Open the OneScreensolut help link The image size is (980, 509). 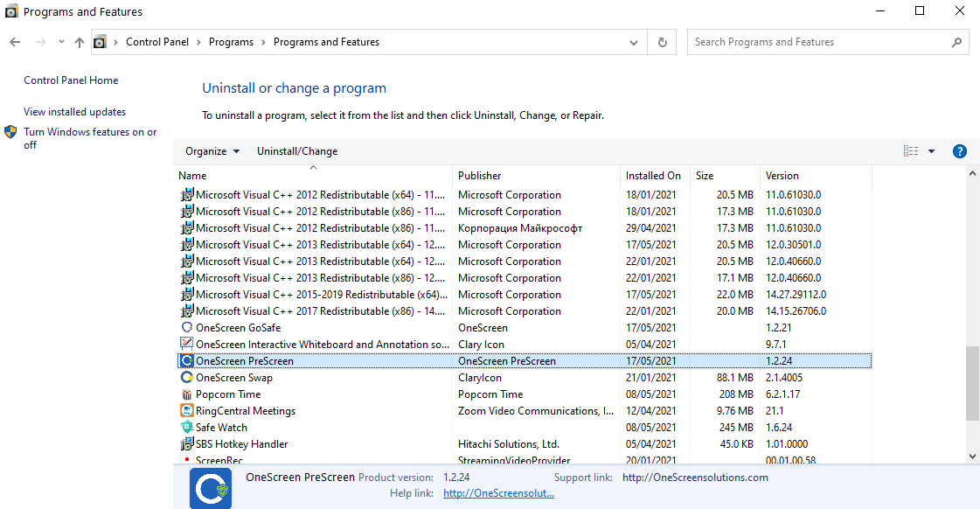pos(499,493)
